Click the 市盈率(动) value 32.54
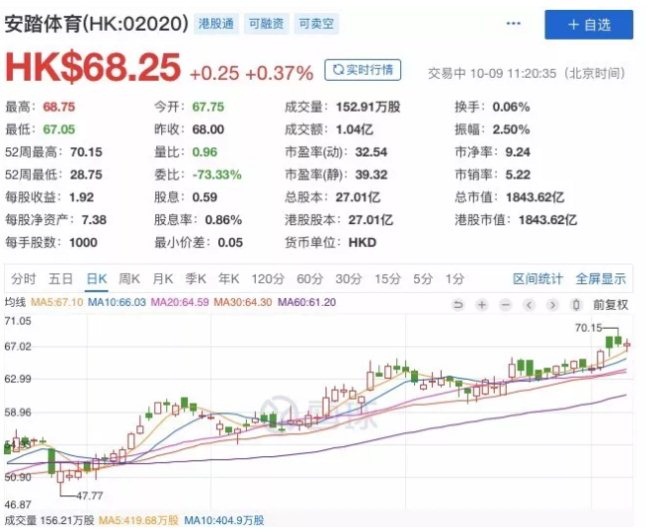Screen dimensions: 660x532 371,152
